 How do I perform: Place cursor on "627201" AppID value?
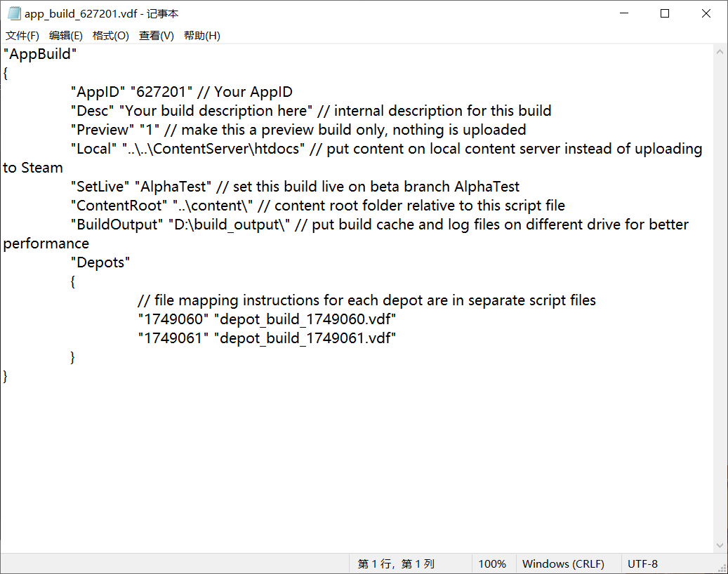[161, 92]
